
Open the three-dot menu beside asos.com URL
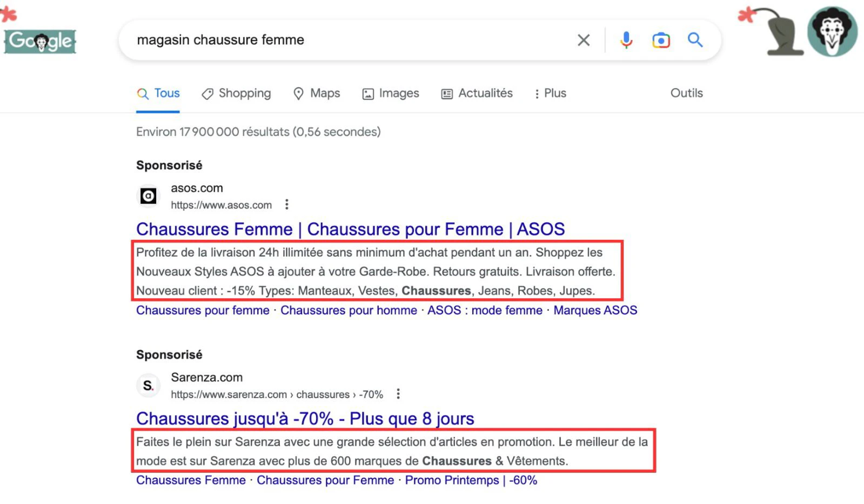tap(287, 204)
